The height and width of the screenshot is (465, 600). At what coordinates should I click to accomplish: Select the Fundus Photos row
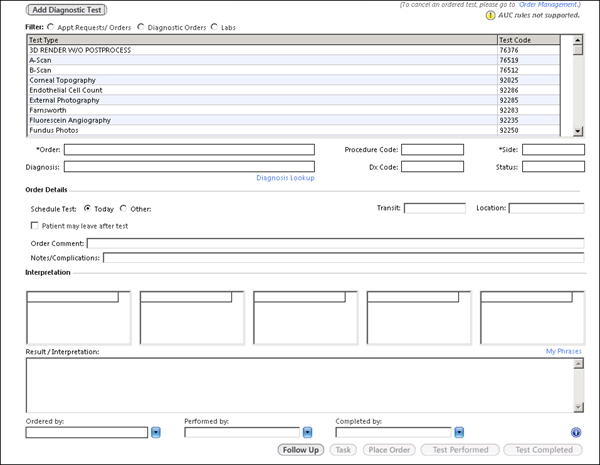coord(294,130)
